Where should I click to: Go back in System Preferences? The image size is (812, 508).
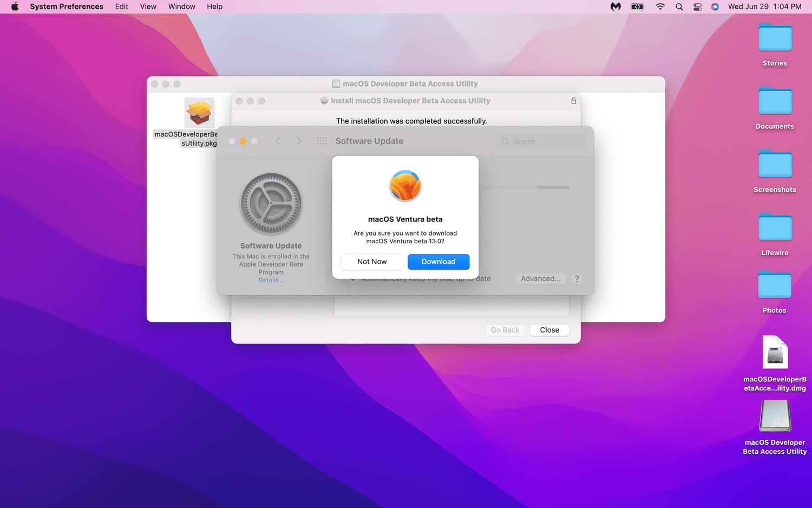(278, 141)
